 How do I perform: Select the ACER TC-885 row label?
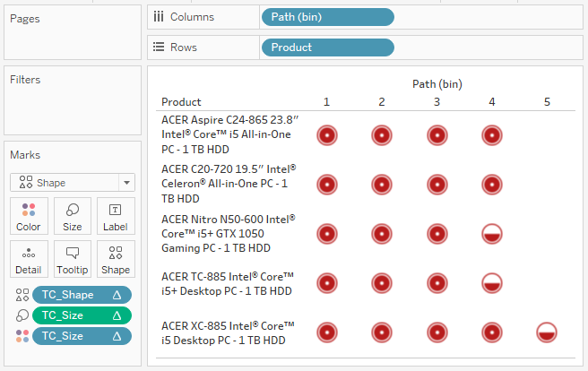(x=228, y=284)
